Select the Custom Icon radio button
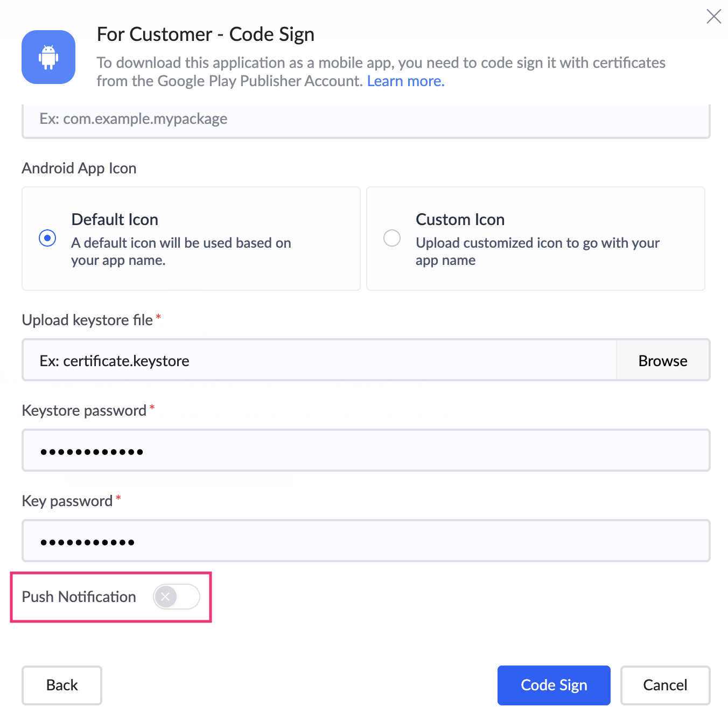 click(392, 238)
